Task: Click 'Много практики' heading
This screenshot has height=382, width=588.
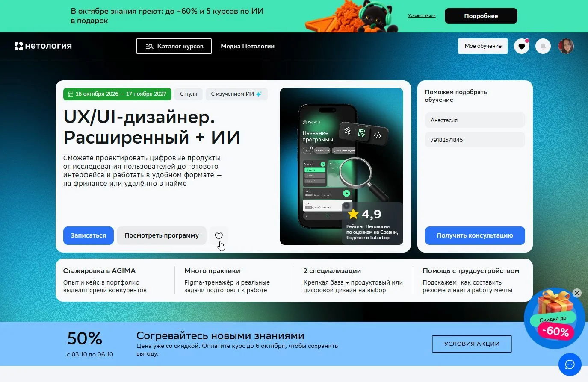Action: click(212, 271)
